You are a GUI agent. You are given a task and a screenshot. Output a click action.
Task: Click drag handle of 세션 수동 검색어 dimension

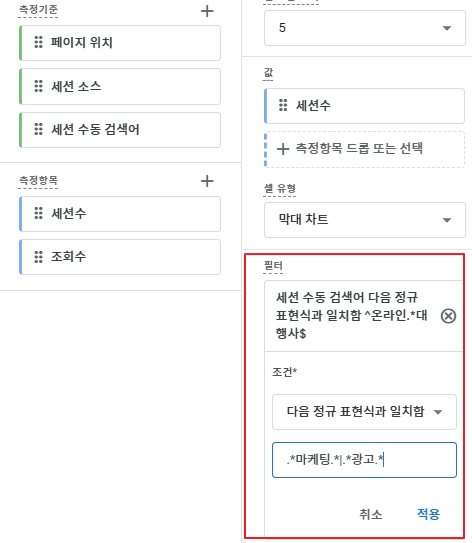(x=38, y=129)
